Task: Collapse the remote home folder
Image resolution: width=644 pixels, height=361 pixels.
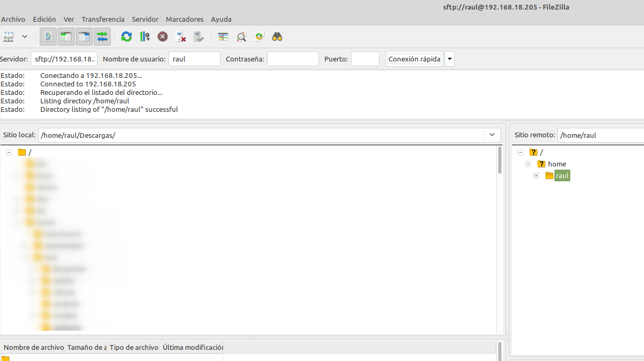Action: [x=528, y=164]
